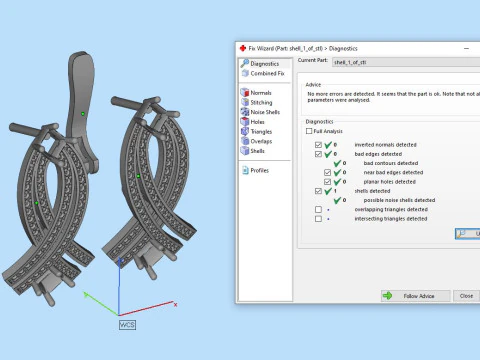Uncheck near bad edges detected checkbox
This screenshot has width=480, height=360.
[x=327, y=172]
